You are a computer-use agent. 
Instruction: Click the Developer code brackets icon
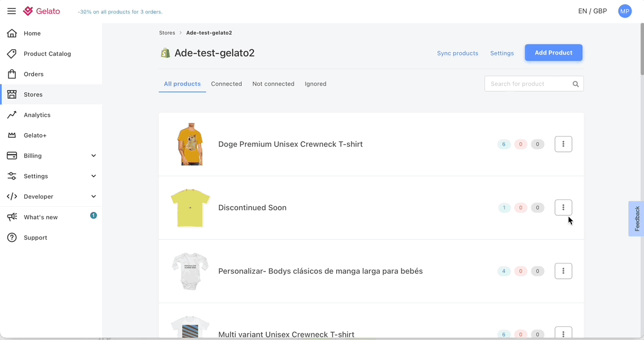pyautogui.click(x=12, y=196)
